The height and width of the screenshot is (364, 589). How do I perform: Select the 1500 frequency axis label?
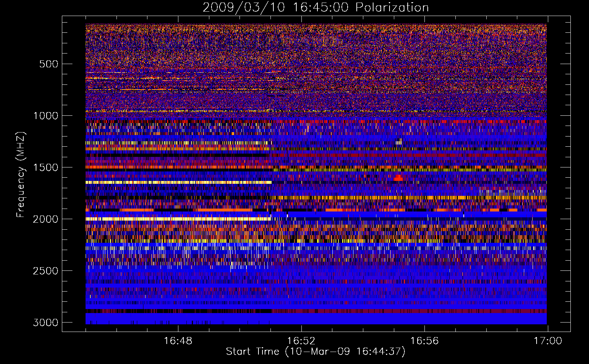point(46,167)
